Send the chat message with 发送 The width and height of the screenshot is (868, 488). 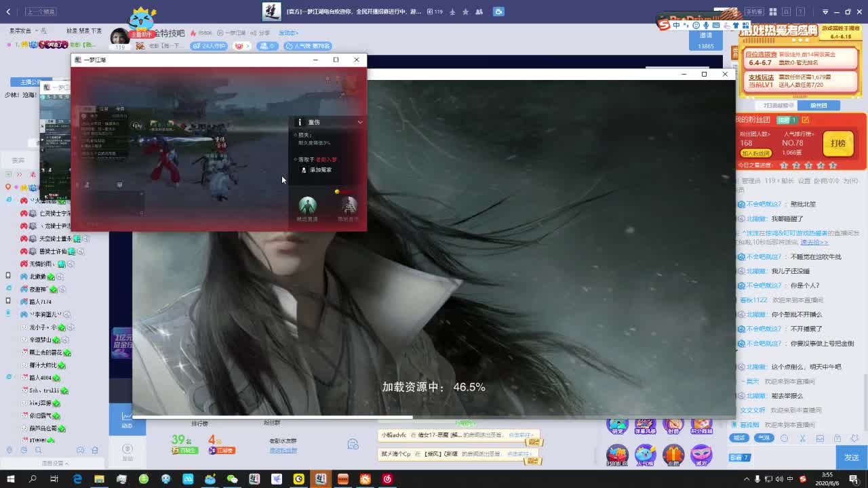tap(852, 457)
